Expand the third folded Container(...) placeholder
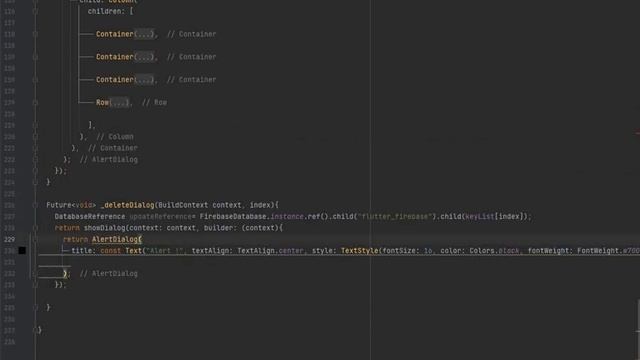This screenshot has height=360, width=640. [x=144, y=80]
